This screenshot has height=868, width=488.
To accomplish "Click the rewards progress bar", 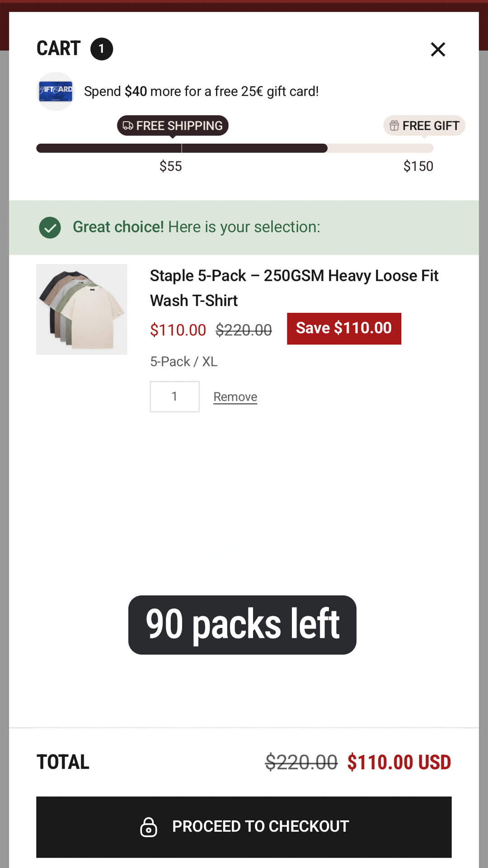I will pos(235,148).
